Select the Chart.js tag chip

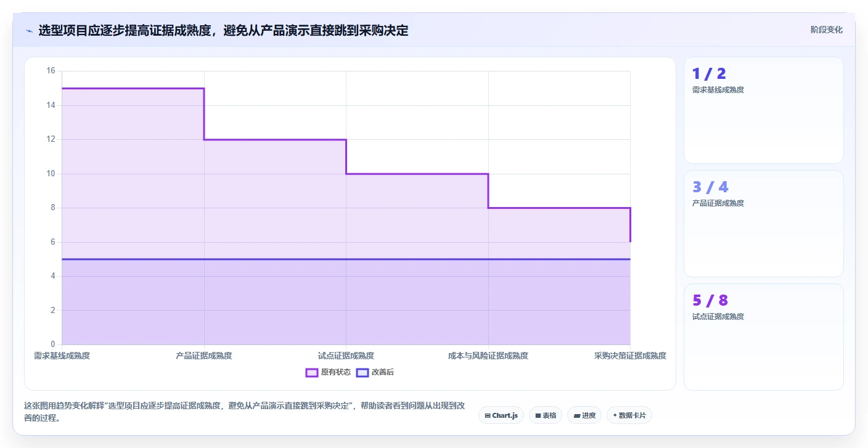[501, 415]
